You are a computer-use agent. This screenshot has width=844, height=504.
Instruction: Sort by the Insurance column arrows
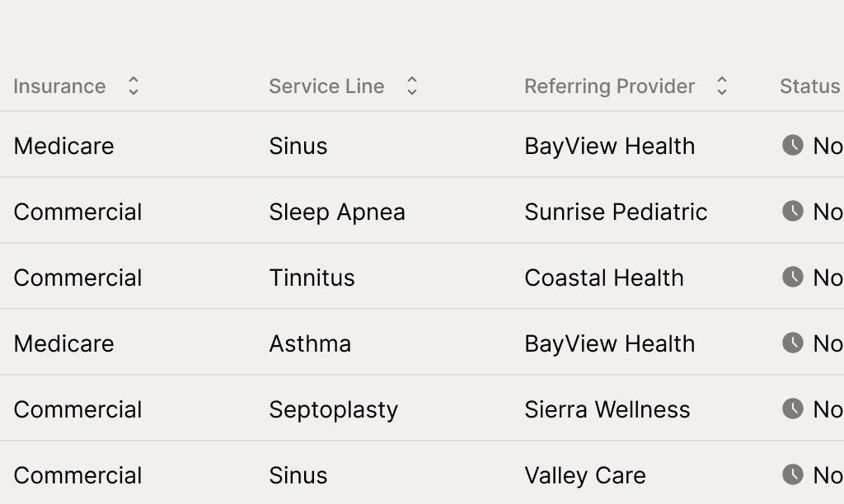pos(134,86)
